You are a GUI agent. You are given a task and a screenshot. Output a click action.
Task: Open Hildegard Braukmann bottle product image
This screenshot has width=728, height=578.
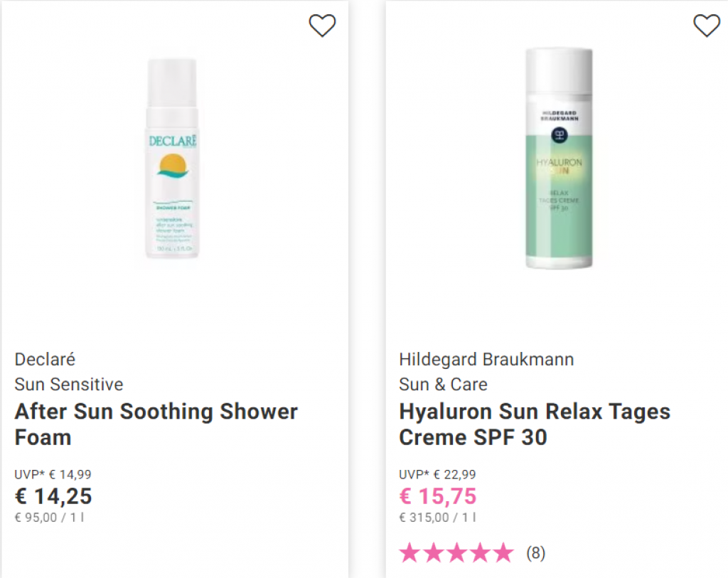[x=559, y=158]
